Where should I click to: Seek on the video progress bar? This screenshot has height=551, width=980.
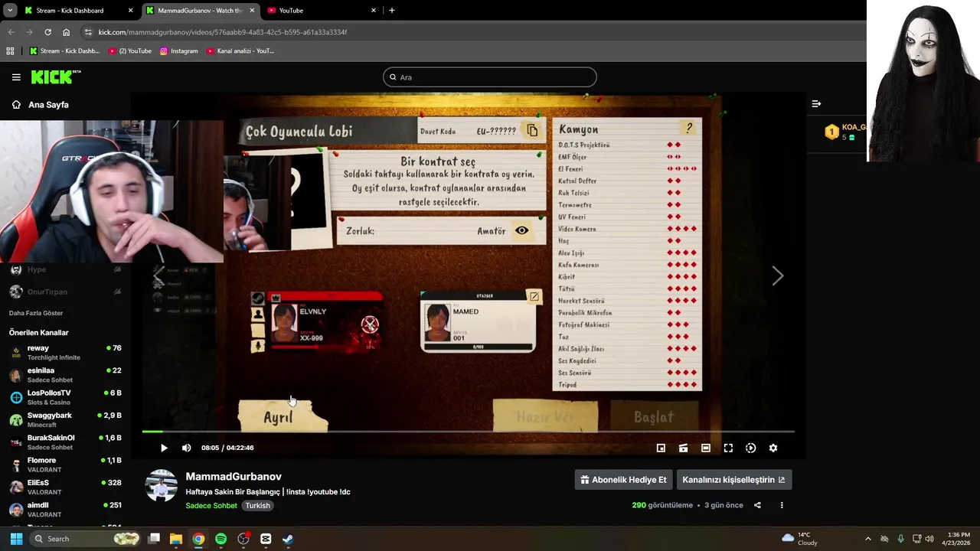pos(468,432)
